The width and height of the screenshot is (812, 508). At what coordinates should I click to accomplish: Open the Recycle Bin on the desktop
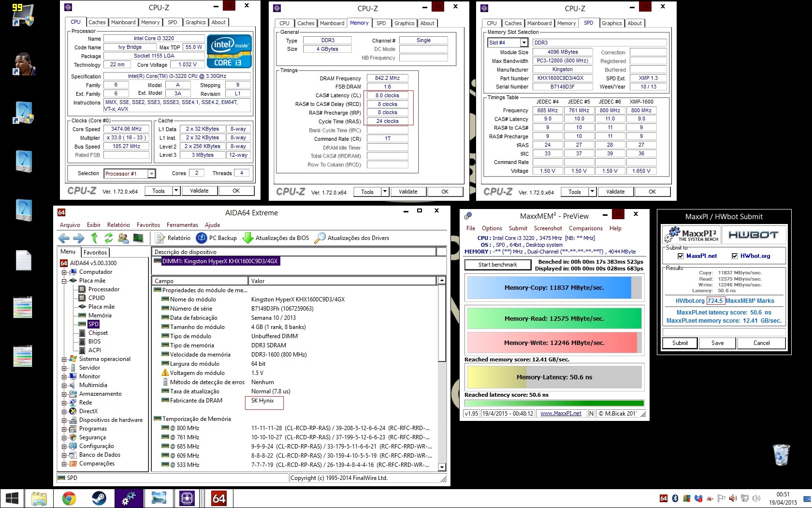coord(781,455)
